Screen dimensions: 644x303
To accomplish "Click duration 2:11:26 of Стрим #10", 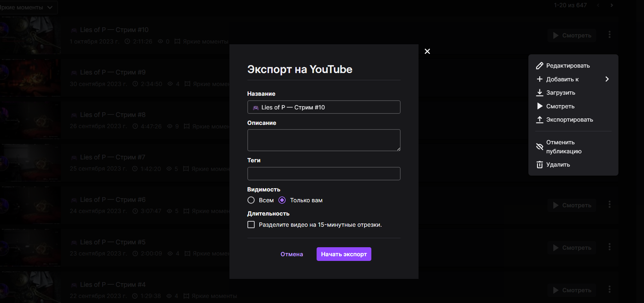I will (143, 41).
